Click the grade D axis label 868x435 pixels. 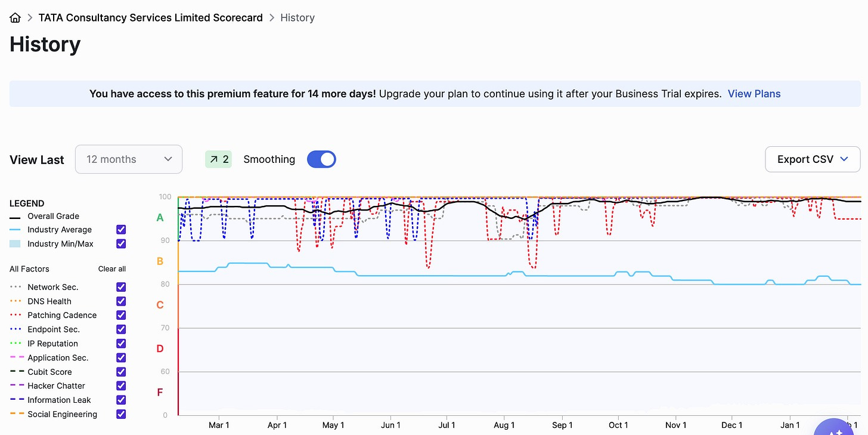pos(160,348)
